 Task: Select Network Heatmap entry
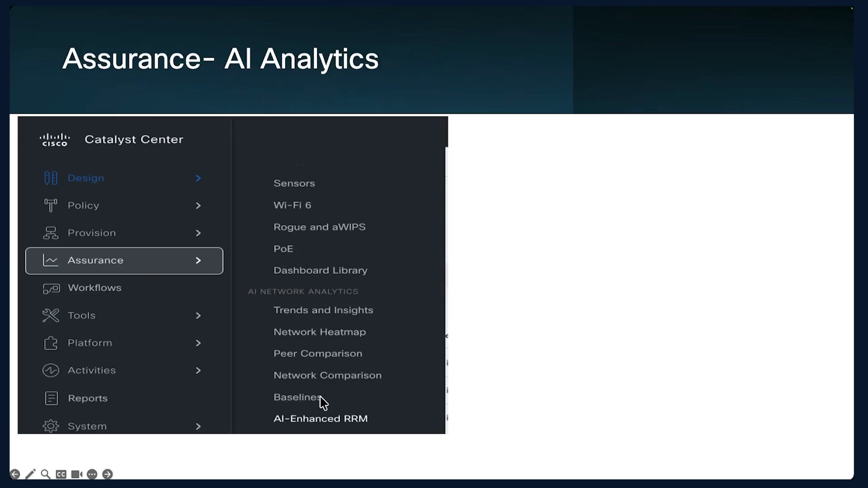tap(320, 332)
